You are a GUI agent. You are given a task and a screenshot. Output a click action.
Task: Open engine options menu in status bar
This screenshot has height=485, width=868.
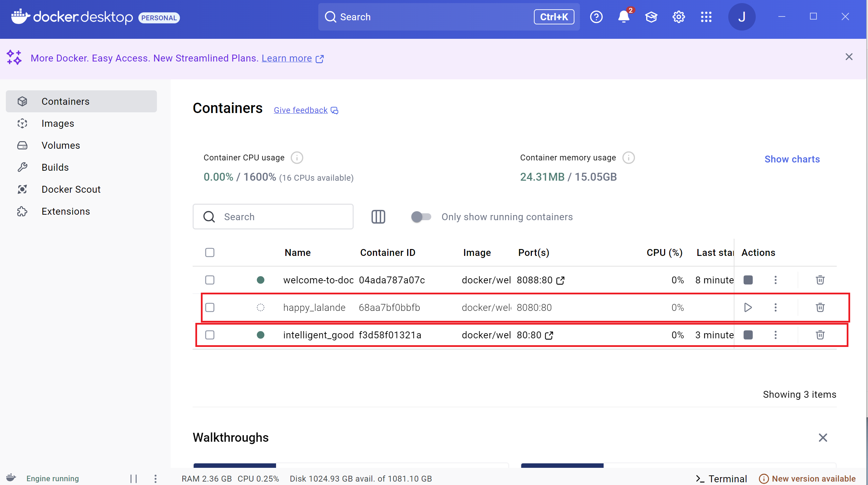[x=156, y=478]
